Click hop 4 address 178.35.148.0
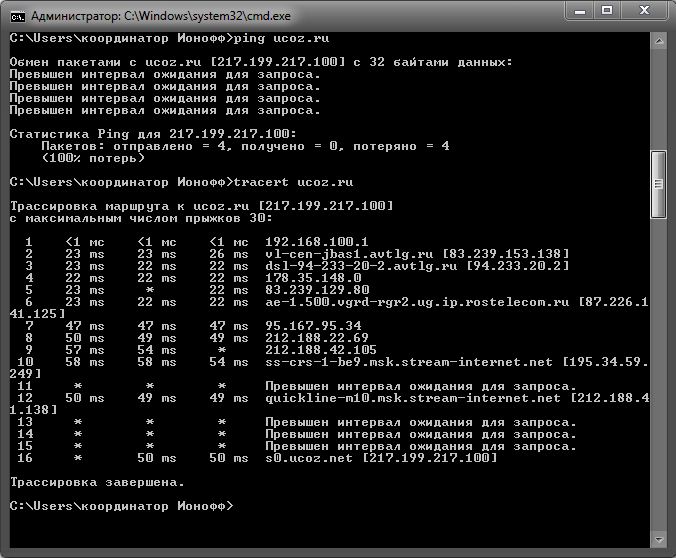This screenshot has height=558, width=676. [x=313, y=278]
